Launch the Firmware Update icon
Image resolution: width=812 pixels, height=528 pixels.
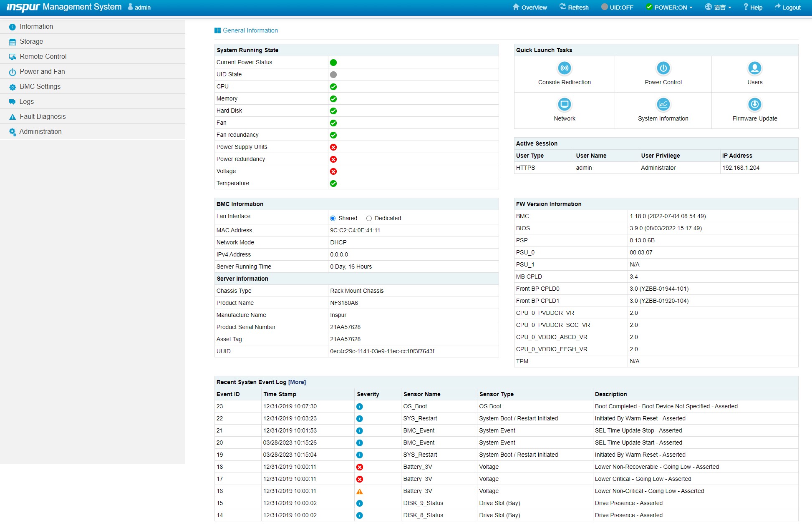pyautogui.click(x=754, y=104)
